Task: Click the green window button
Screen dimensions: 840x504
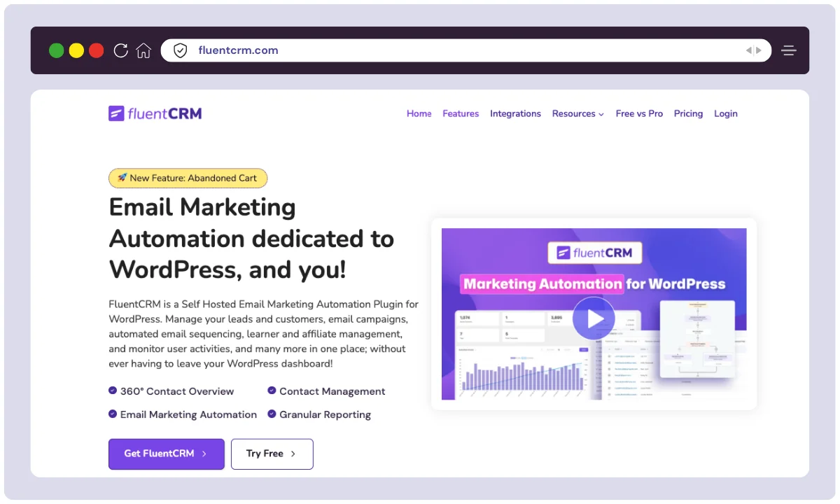Action: (57, 50)
